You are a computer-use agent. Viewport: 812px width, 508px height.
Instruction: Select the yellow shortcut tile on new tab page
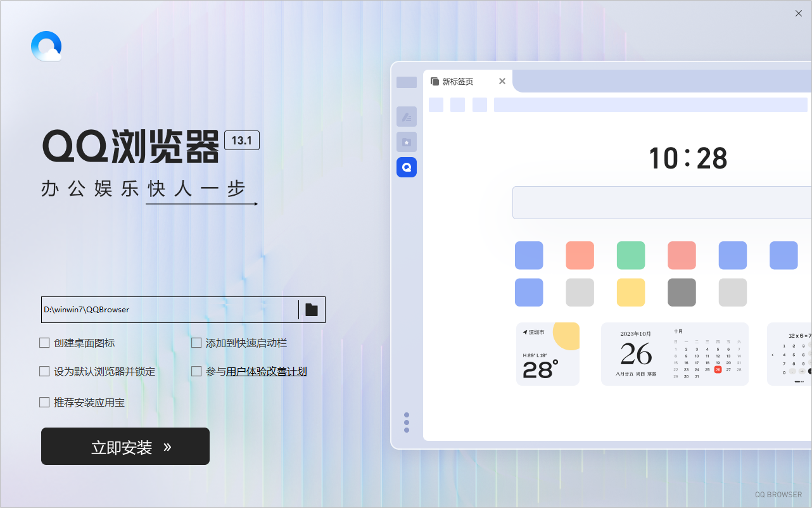click(631, 293)
